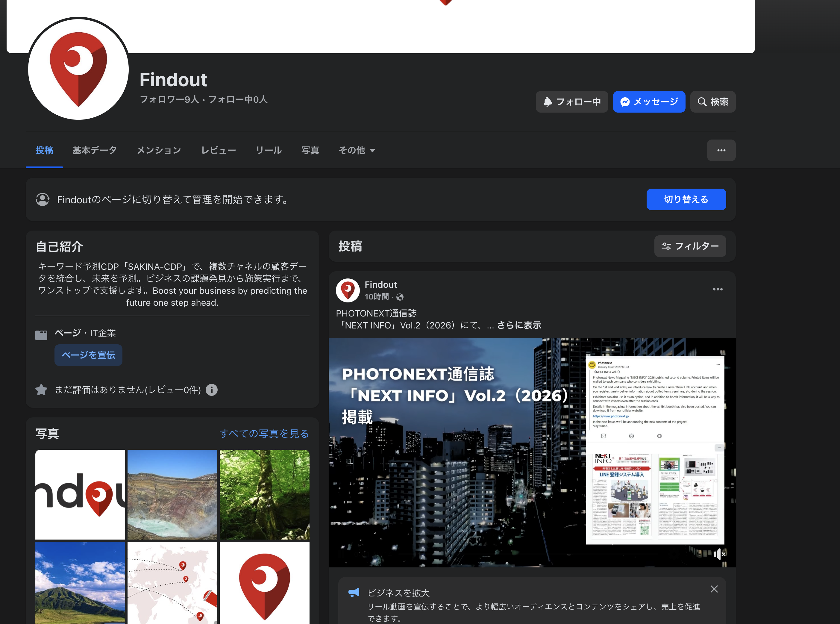Click the globe audience icon on the post
The height and width of the screenshot is (624, 840).
coord(400,297)
